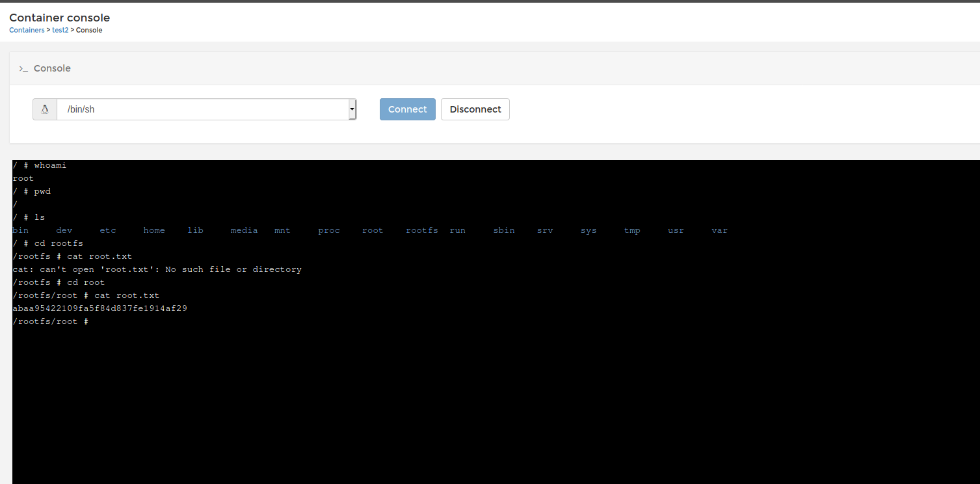Viewport: 980px width, 484px height.
Task: Click the abaa95422109fa5f84d837fe1914af29 hash output
Action: tap(99, 308)
